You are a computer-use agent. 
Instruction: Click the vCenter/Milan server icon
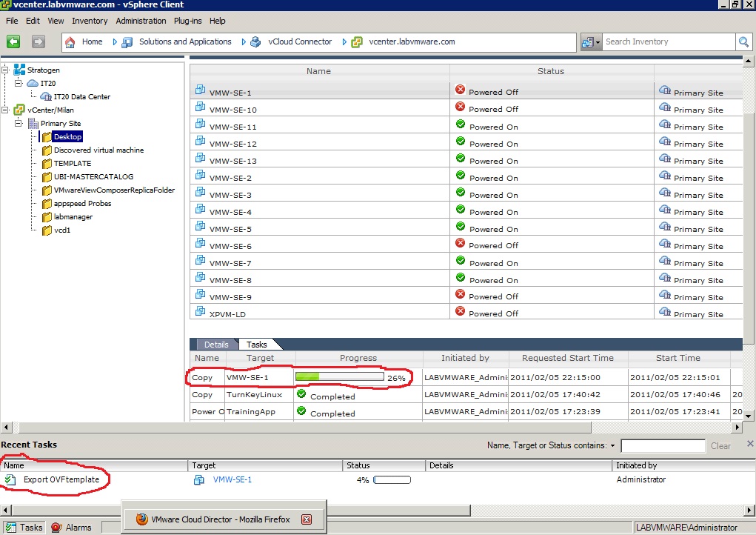[19, 110]
